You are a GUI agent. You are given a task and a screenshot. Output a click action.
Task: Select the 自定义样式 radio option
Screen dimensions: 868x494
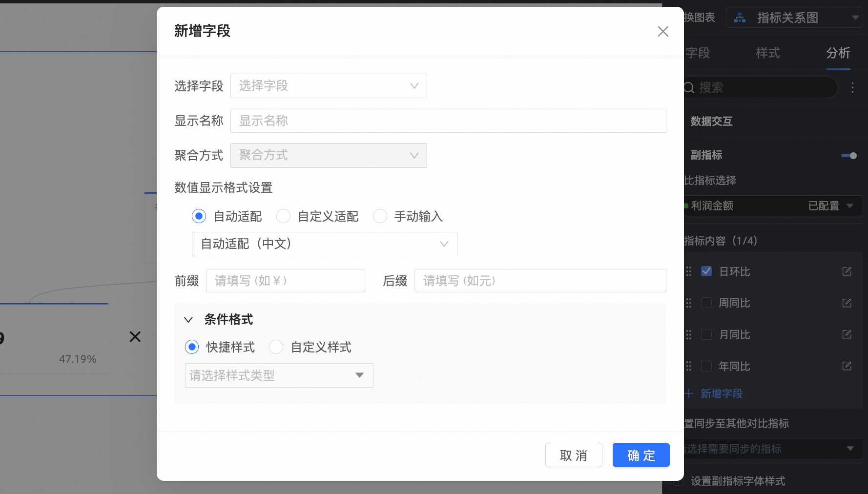point(276,347)
